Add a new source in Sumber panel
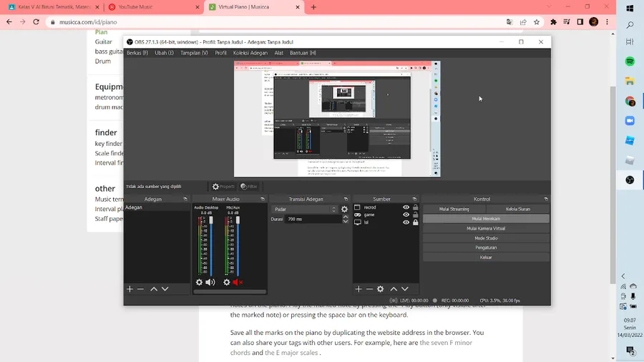Viewport: 644px width, 362px height. (358, 289)
